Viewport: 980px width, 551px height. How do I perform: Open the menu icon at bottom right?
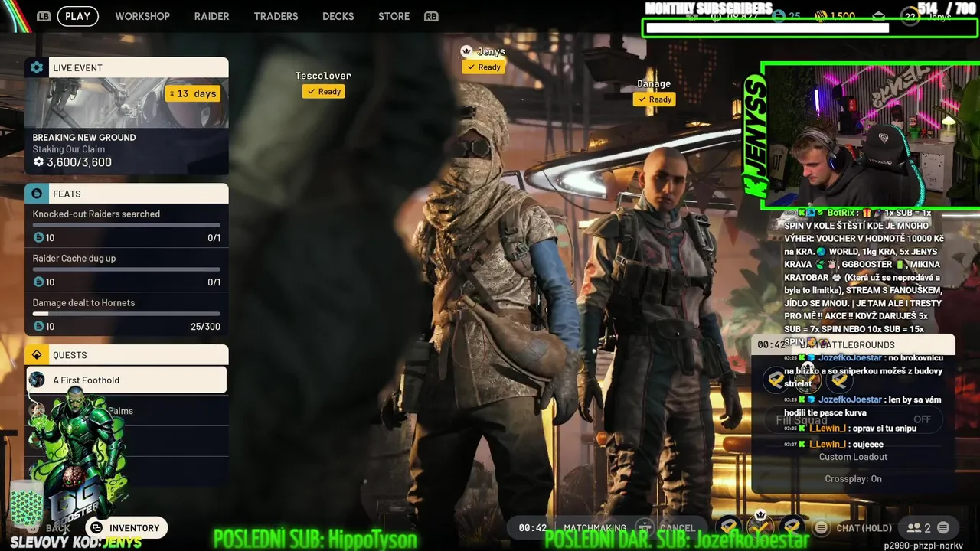943,527
